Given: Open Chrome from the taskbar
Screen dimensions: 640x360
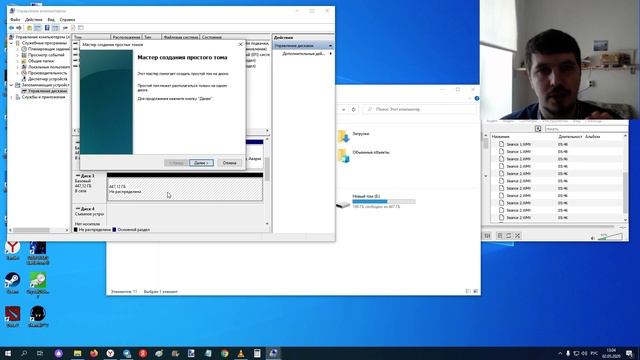Looking at the screenshot, I should 224,353.
